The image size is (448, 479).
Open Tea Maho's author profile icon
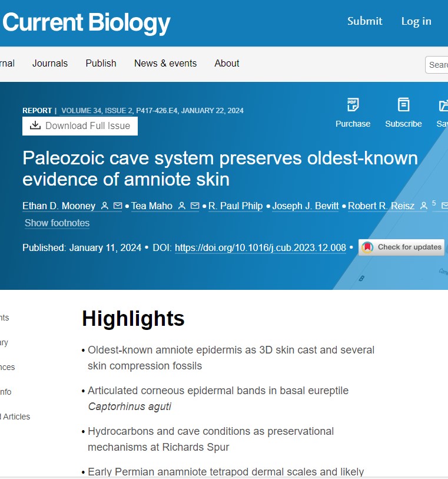click(182, 206)
